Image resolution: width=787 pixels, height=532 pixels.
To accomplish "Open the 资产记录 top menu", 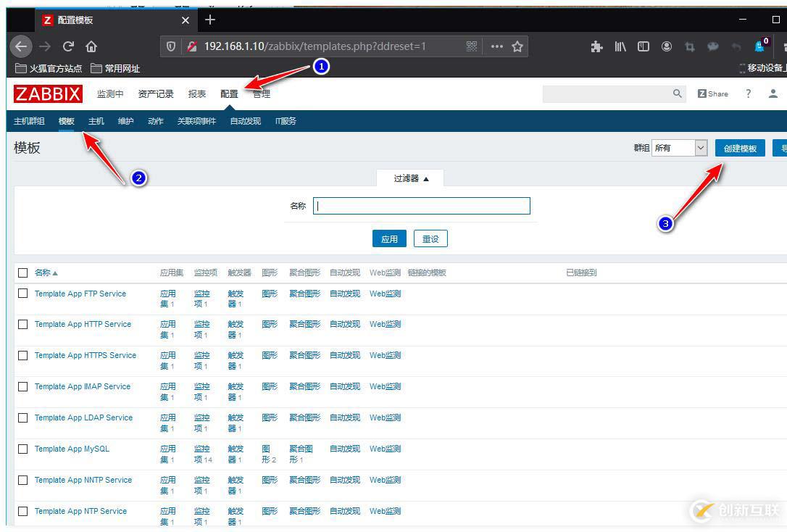I will (x=156, y=93).
